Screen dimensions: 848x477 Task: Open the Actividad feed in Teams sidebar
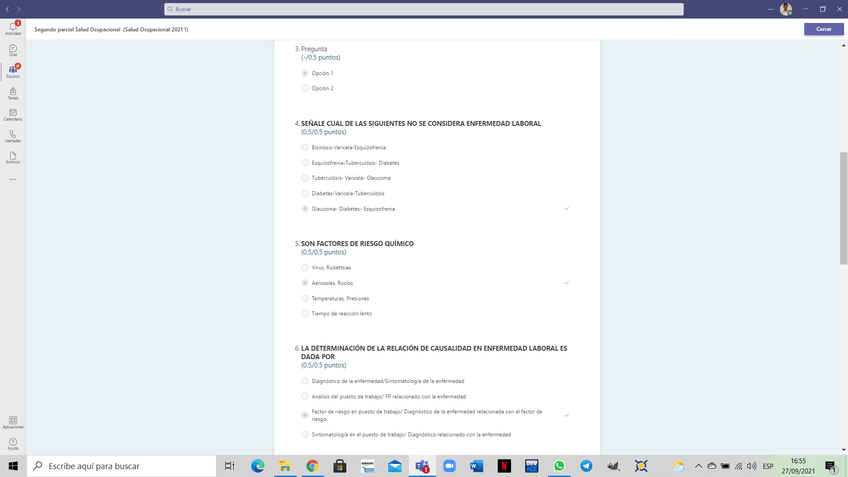(13, 29)
